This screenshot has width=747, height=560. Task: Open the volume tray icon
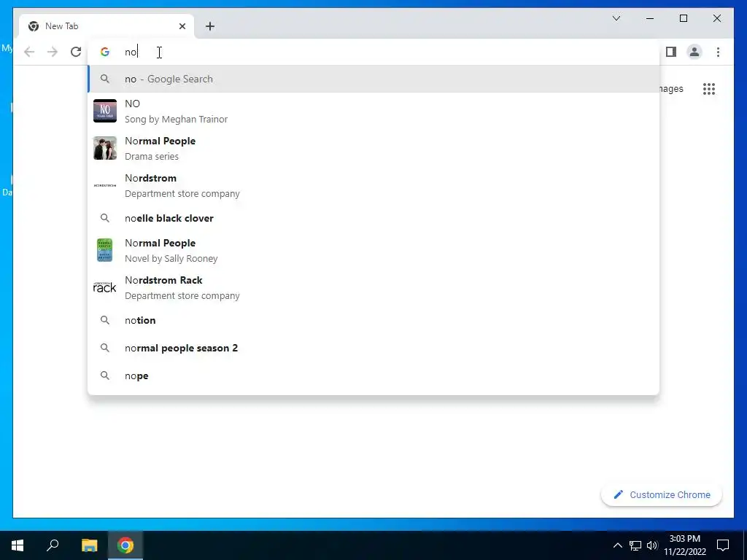tap(652, 545)
